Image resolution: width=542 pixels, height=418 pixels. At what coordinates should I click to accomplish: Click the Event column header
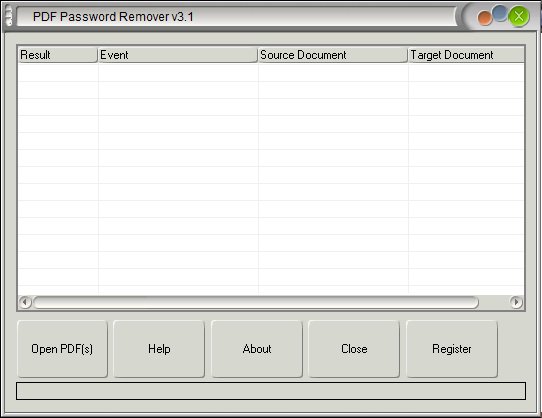click(178, 55)
